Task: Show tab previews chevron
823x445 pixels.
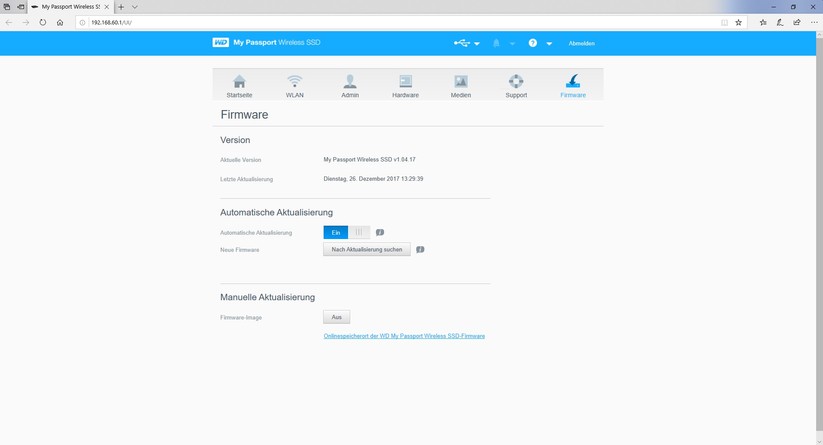Action: (x=135, y=7)
